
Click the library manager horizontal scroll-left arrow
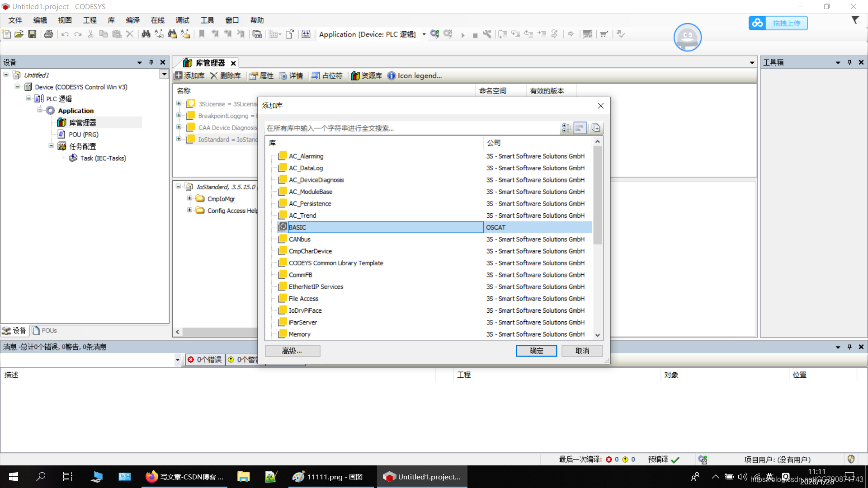[x=178, y=332]
